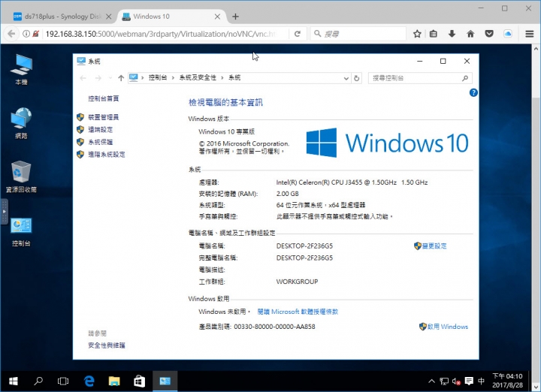Go up one level in Control Panel
The image size is (541, 392).
121,78
